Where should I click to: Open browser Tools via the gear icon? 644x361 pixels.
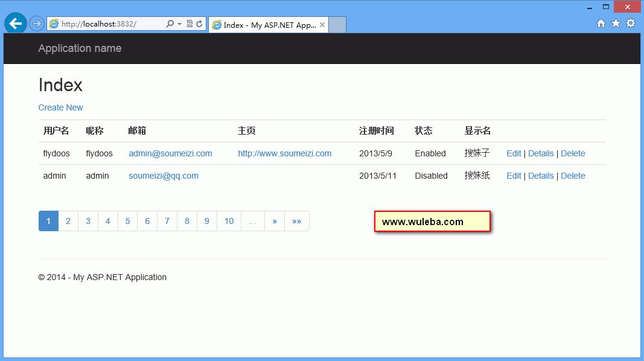(x=631, y=23)
